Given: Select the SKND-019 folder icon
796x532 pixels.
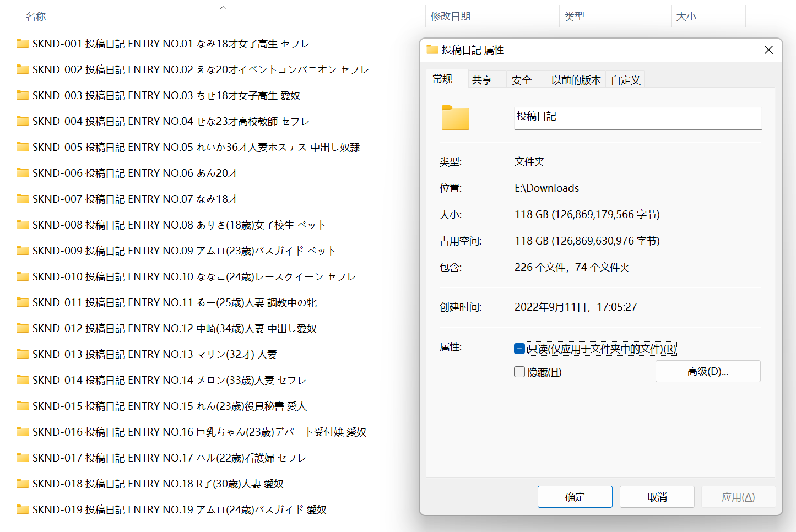Looking at the screenshot, I should coord(23,509).
